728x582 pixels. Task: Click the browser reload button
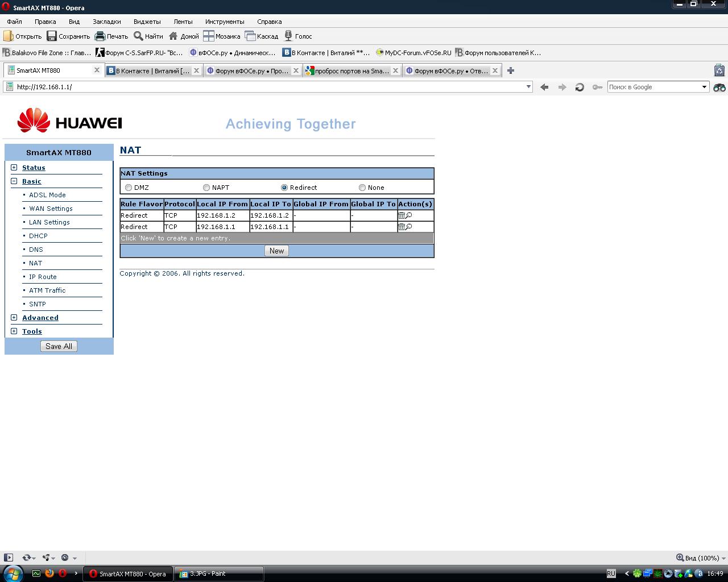click(580, 87)
